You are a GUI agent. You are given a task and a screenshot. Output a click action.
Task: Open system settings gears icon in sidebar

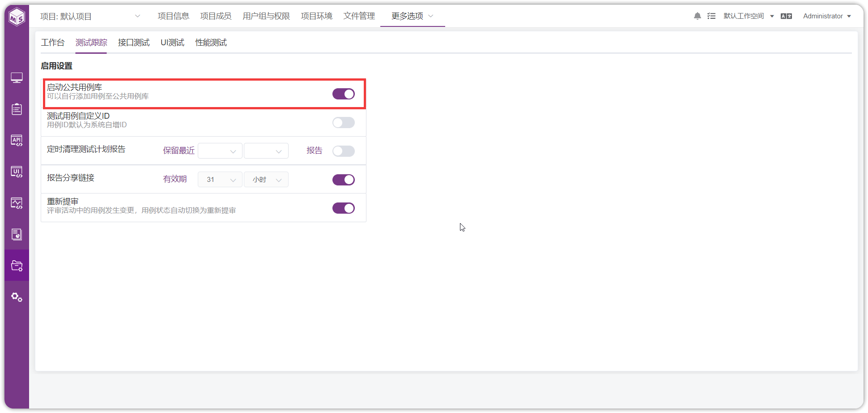[x=17, y=297]
